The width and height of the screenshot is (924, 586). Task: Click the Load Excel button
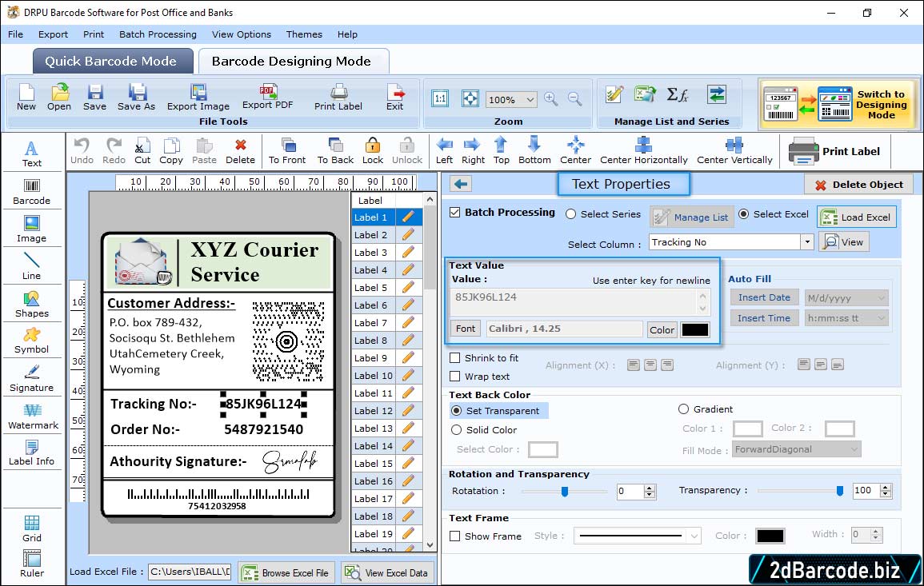tap(857, 217)
